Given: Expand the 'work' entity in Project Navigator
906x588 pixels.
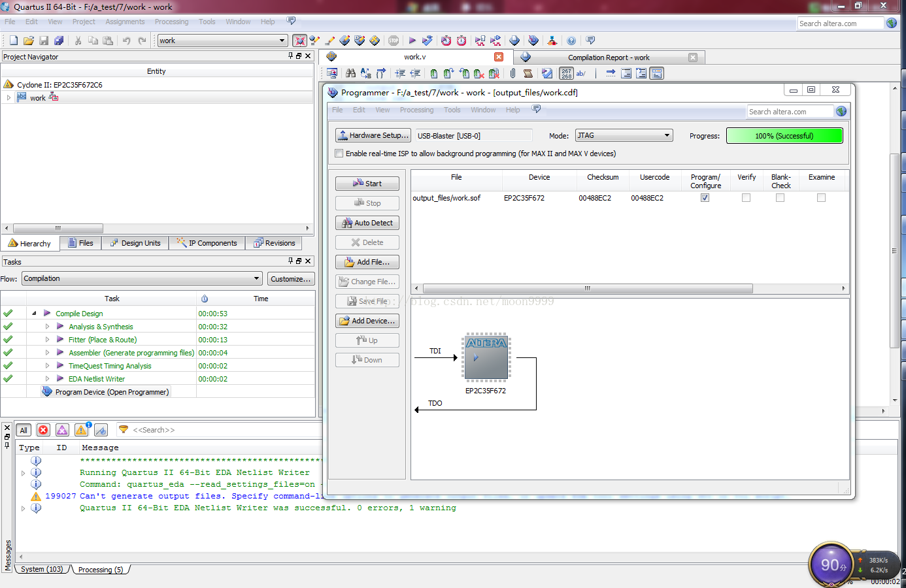Looking at the screenshot, I should coord(8,98).
